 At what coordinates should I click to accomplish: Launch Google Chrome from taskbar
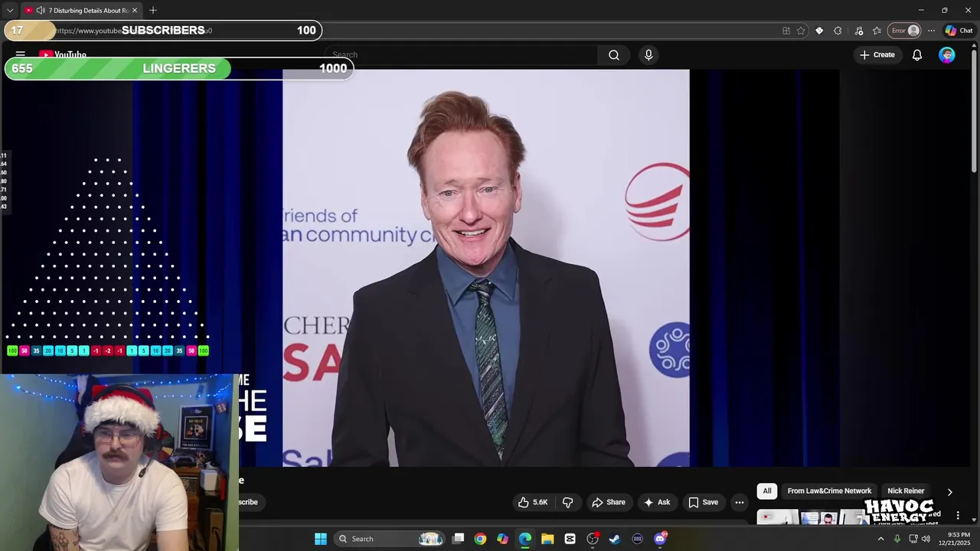tap(480, 539)
